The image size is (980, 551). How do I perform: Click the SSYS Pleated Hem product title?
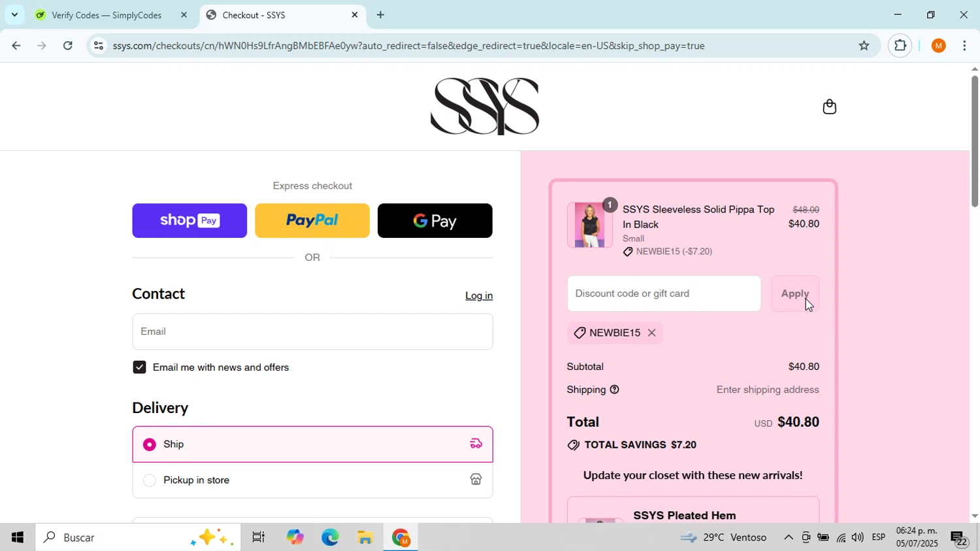[x=685, y=515]
